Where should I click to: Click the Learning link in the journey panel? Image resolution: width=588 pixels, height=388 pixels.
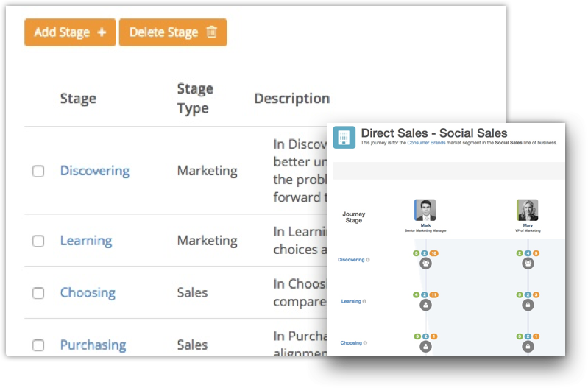pos(351,301)
